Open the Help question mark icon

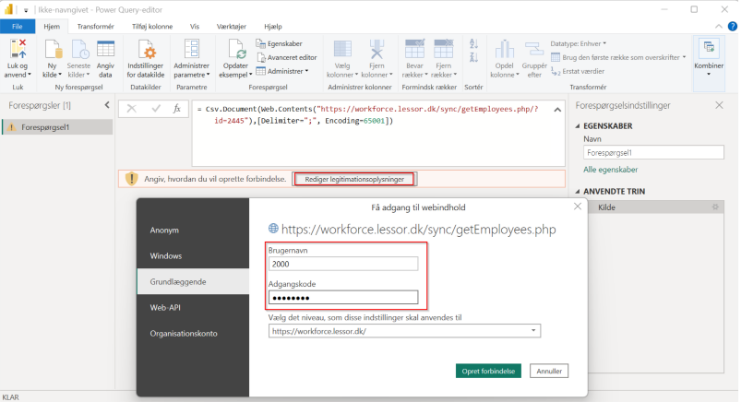tap(732, 26)
